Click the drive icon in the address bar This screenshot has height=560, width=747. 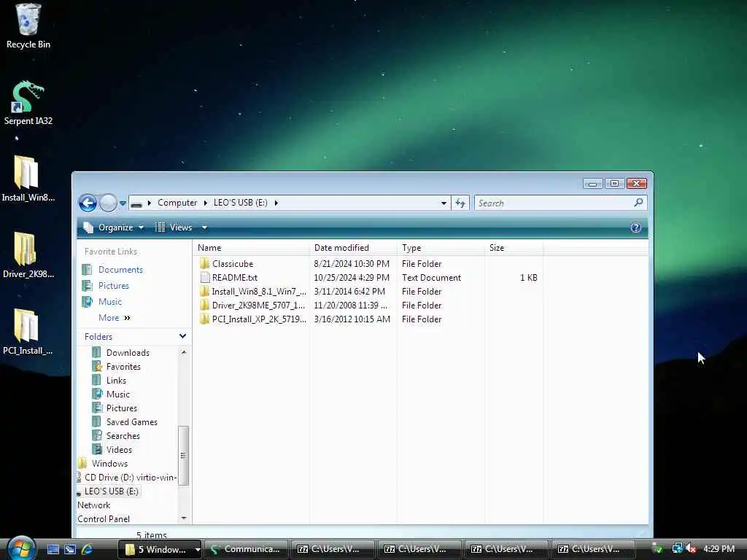tap(136, 203)
